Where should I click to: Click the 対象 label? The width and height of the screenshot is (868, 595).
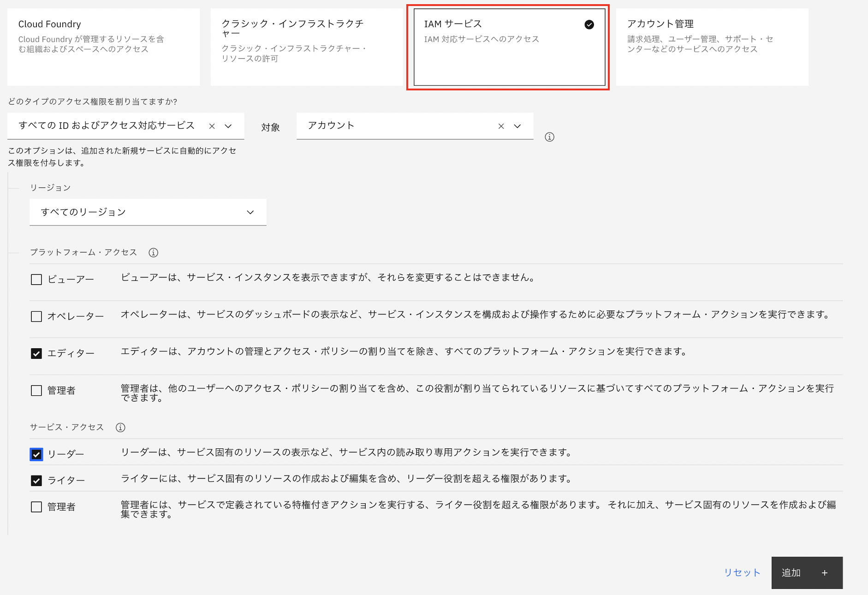coord(270,127)
